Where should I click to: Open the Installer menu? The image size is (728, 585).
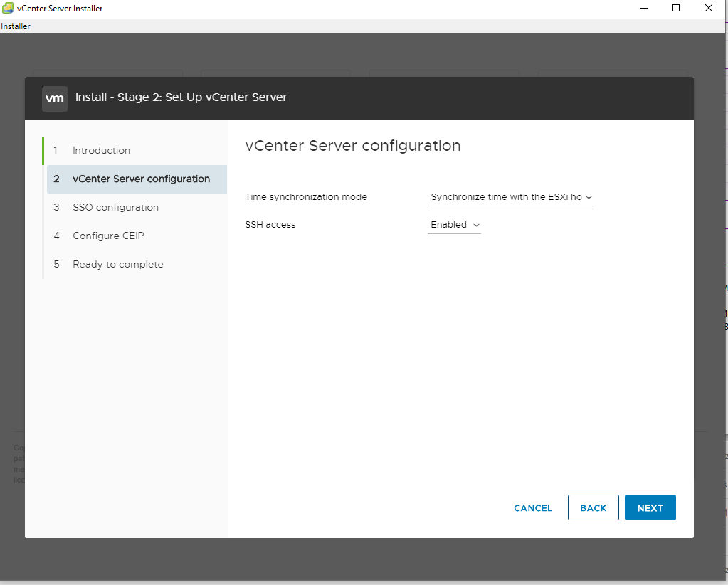coord(16,26)
